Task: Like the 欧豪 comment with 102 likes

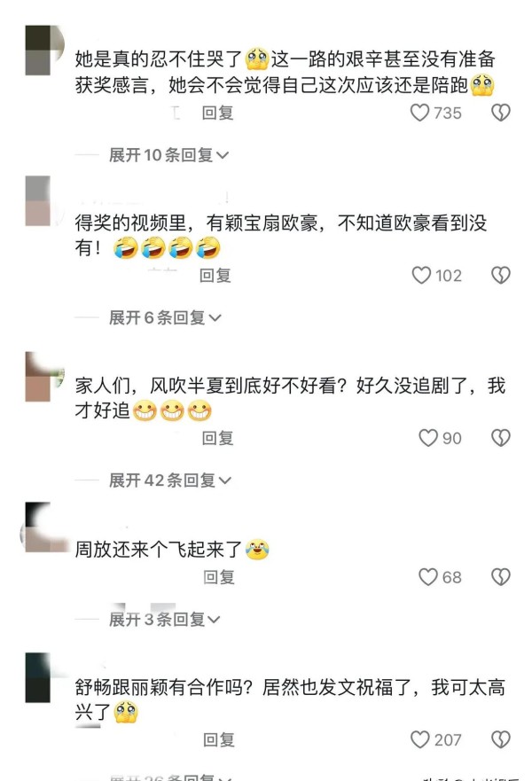Action: tap(421, 275)
